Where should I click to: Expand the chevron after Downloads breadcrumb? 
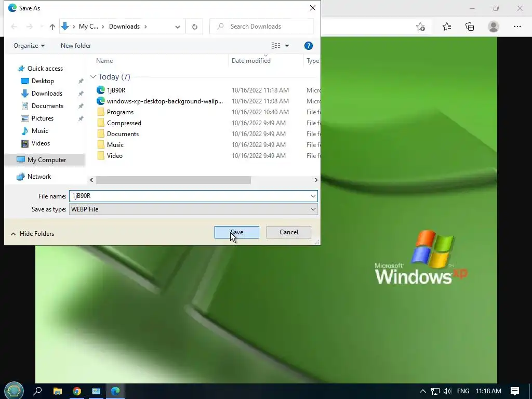[145, 26]
